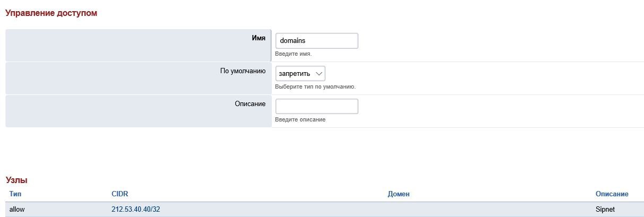Click the 'Управление доступом' page heading
The height and width of the screenshot is (217, 644).
coord(51,13)
